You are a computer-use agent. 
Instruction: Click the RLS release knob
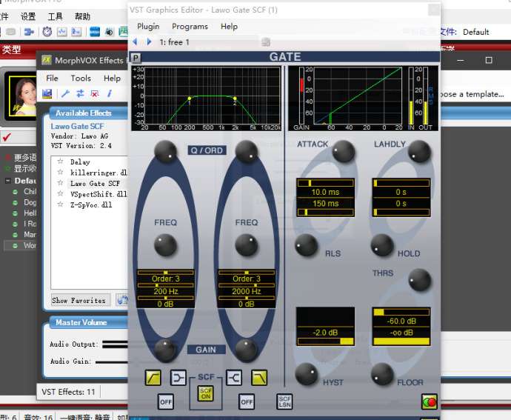(307, 245)
